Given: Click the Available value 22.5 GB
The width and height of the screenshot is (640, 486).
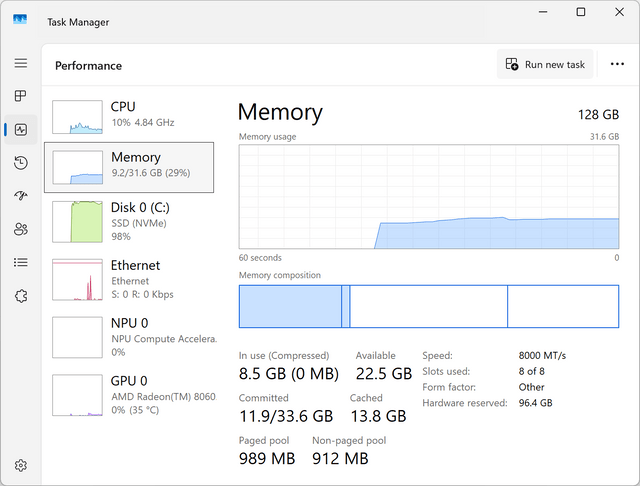Looking at the screenshot, I should click(x=384, y=373).
